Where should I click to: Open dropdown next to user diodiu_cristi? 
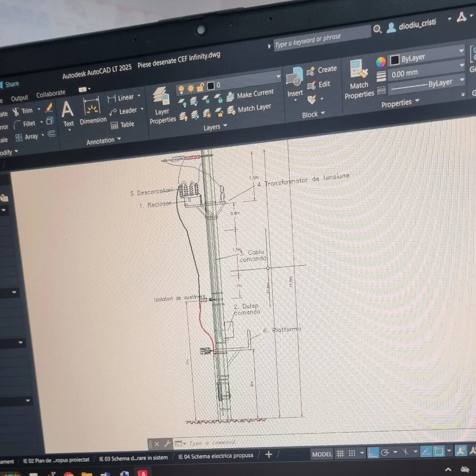(x=449, y=19)
